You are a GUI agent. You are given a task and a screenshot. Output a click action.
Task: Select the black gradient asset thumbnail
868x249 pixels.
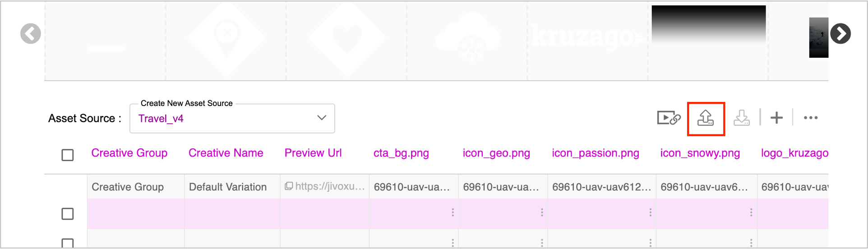pyautogui.click(x=709, y=25)
